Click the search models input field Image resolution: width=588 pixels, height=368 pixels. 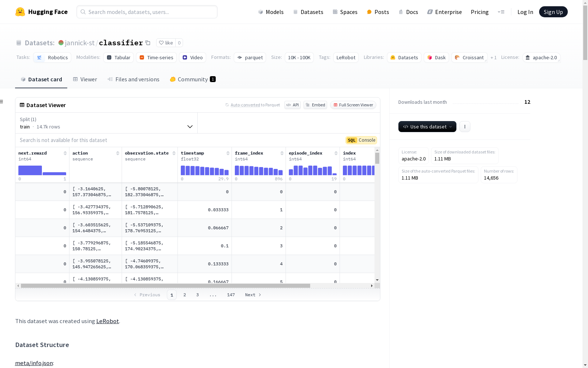click(x=147, y=12)
